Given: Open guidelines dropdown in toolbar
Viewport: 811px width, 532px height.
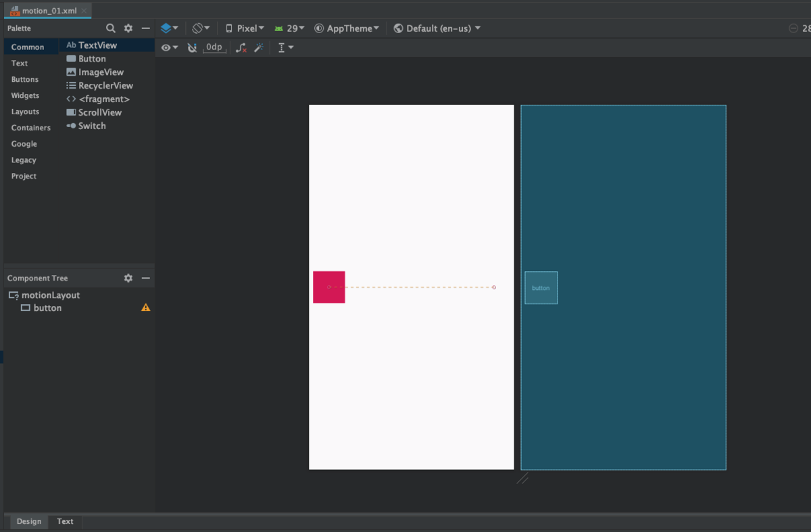Looking at the screenshot, I should pyautogui.click(x=286, y=47).
